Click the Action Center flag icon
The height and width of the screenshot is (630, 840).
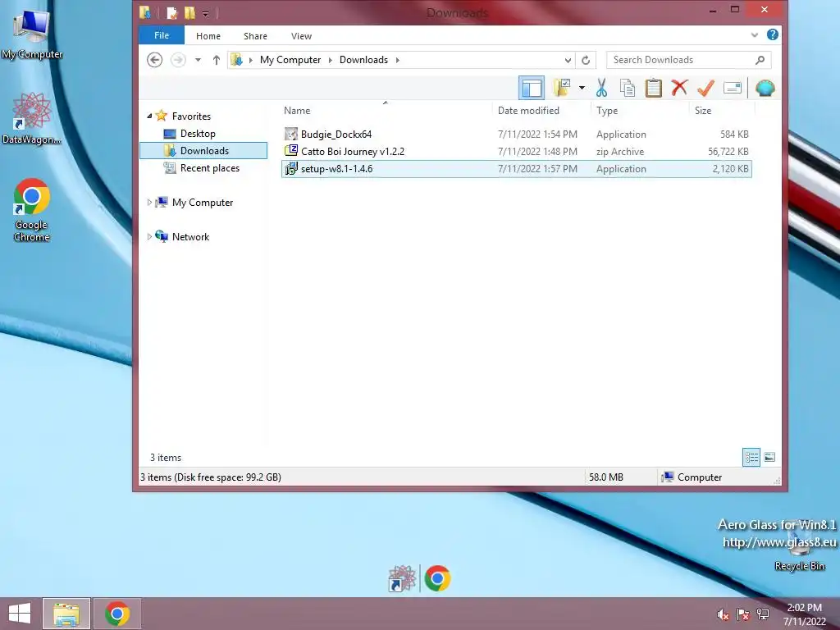(x=742, y=614)
